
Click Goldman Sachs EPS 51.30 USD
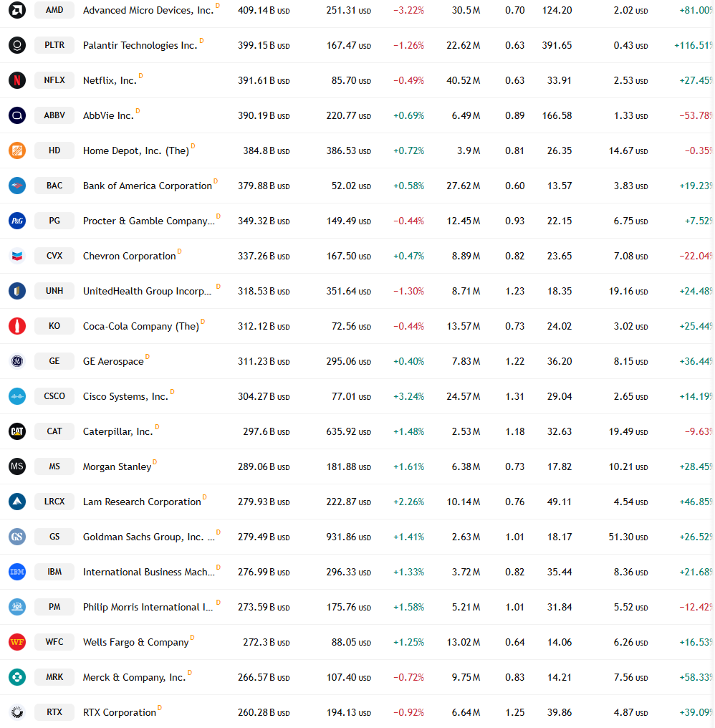[628, 537]
